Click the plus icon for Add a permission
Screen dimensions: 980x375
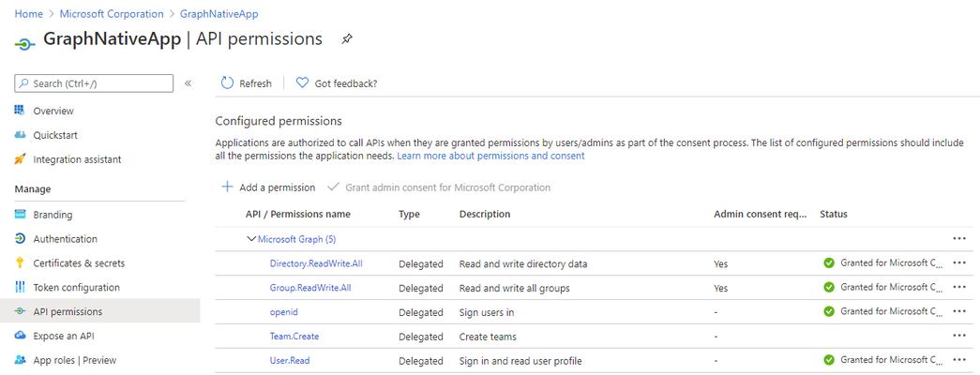click(x=228, y=187)
